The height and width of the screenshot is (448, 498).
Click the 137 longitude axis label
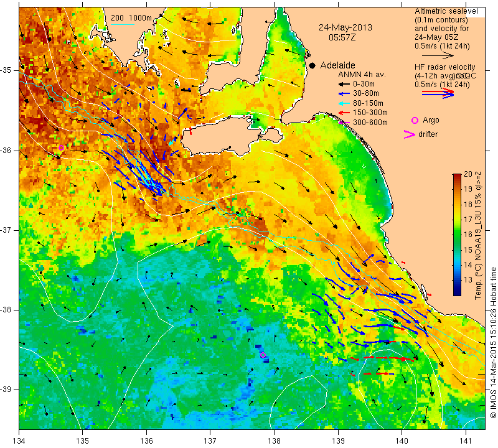click(210, 441)
